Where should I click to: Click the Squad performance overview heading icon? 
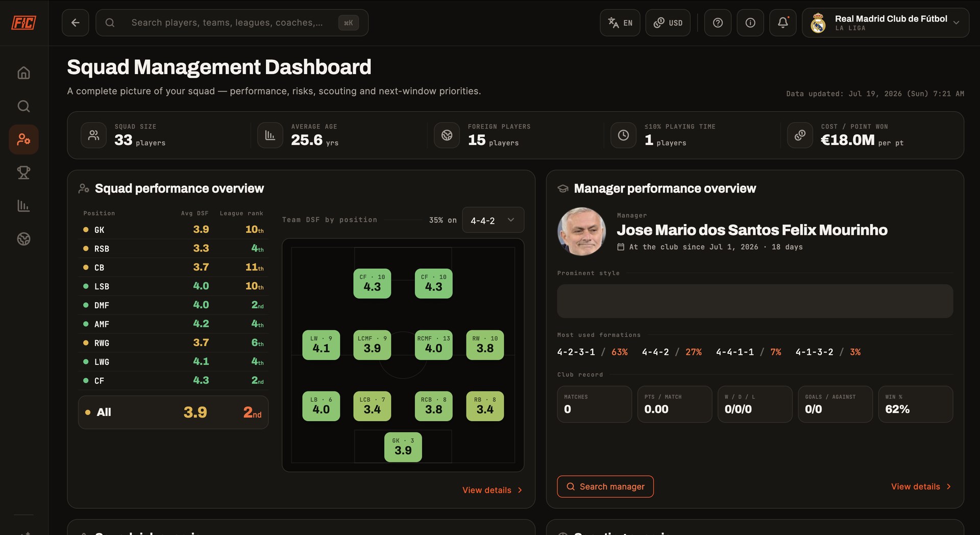(x=84, y=189)
